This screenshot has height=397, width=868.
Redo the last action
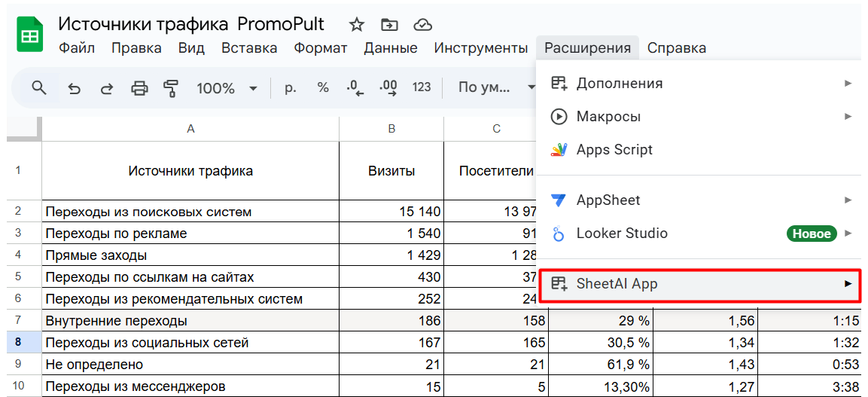pos(106,88)
